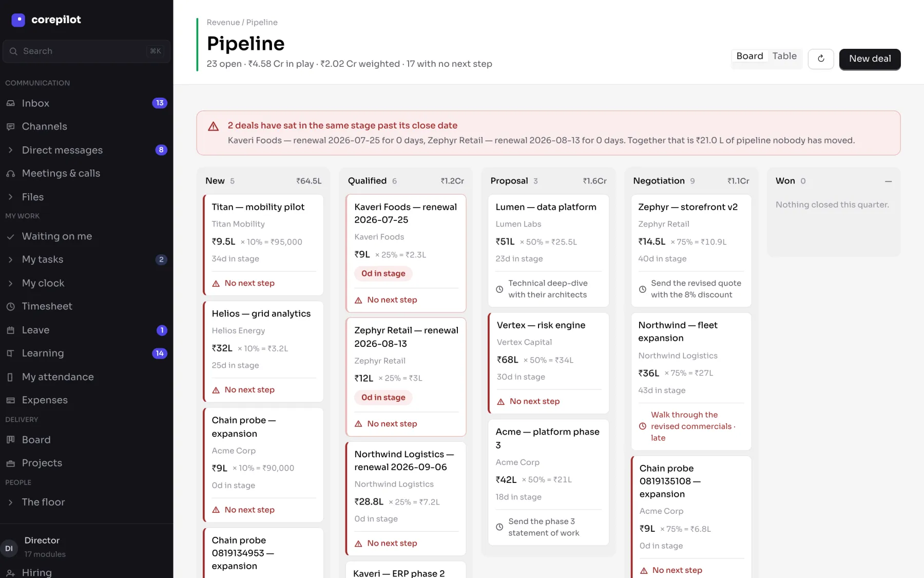Click the refresh icon button
Image resolution: width=924 pixels, height=578 pixels.
(821, 59)
